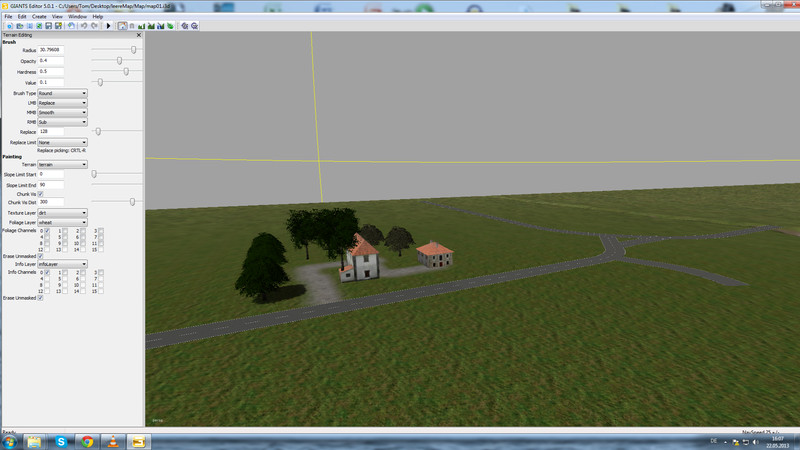Image resolution: width=800 pixels, height=450 pixels.
Task: Click the GIANTS Editor taskbar button
Action: (139, 442)
